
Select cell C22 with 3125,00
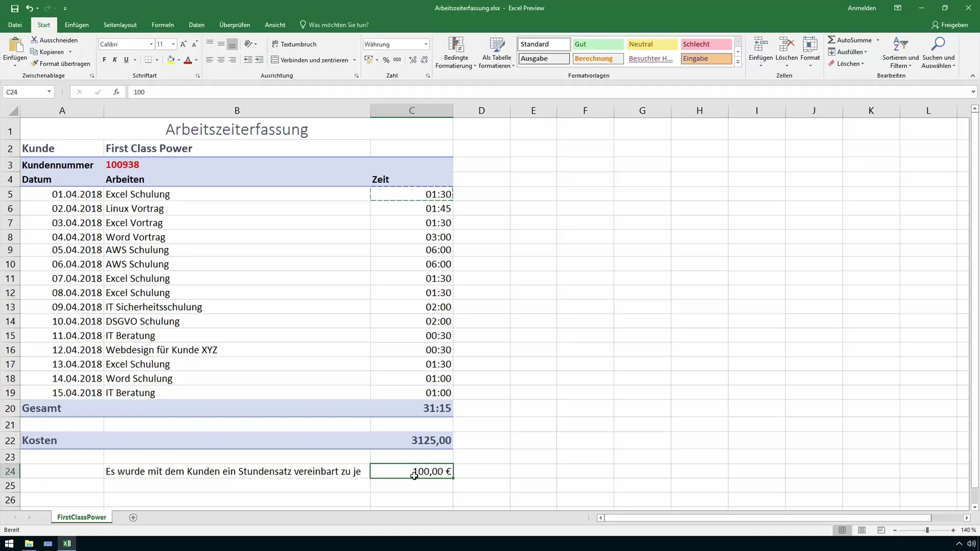(x=411, y=440)
